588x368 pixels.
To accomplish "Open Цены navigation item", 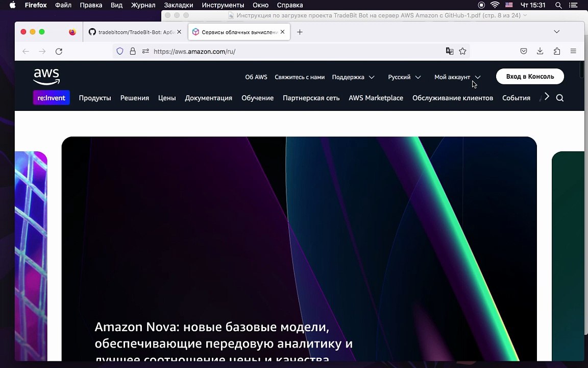I will (167, 98).
